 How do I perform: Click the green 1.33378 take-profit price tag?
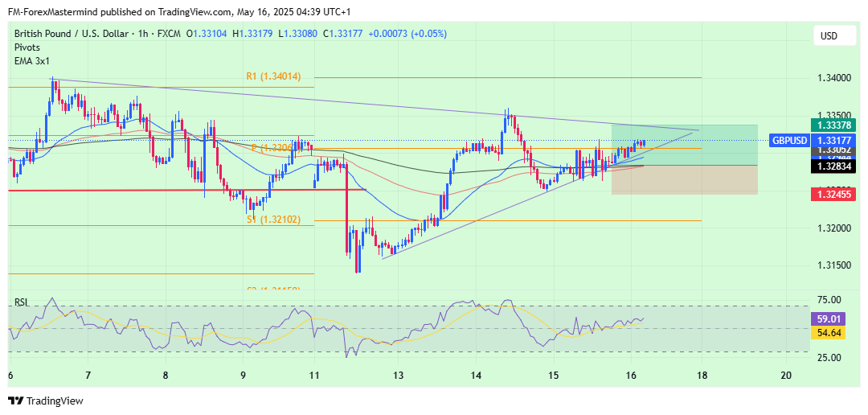[833, 124]
